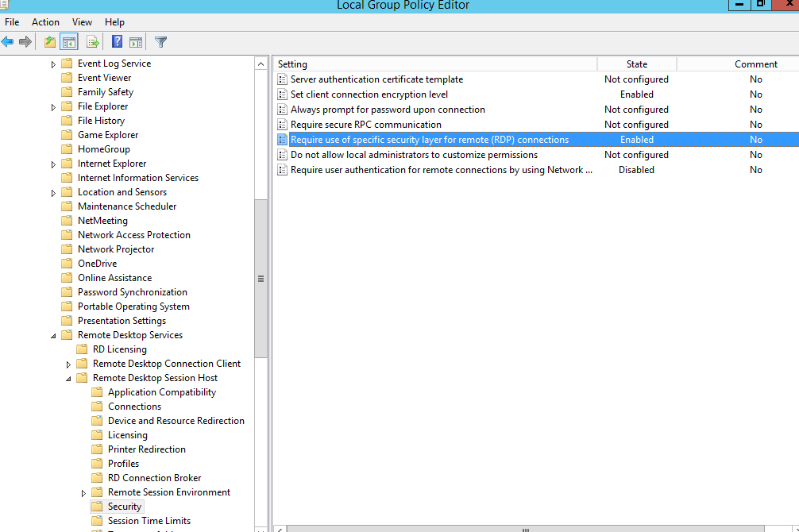
Task: Click the Back arrow in the toolbar
Action: (8, 42)
